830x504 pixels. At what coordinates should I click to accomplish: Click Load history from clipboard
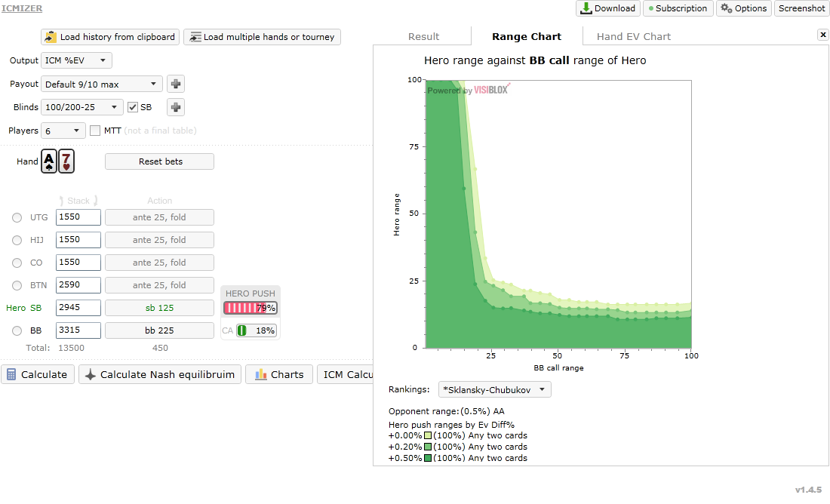[110, 37]
